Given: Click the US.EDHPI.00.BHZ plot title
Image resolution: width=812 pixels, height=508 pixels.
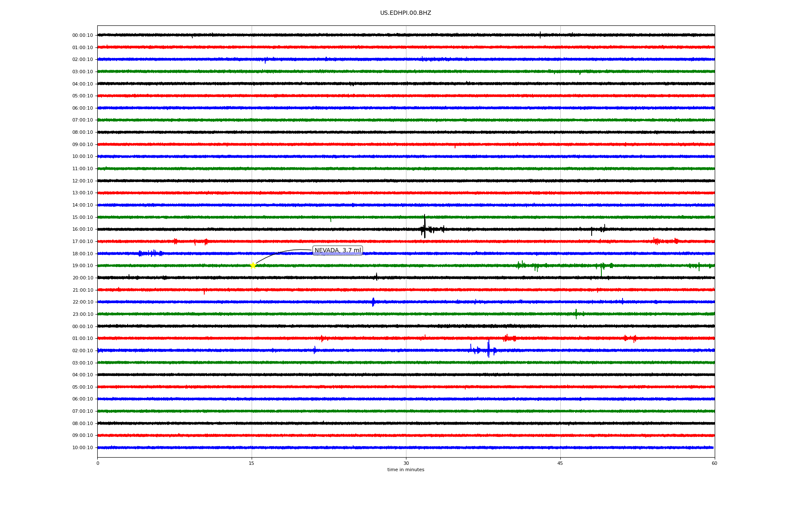Looking at the screenshot, I should [x=406, y=13].
